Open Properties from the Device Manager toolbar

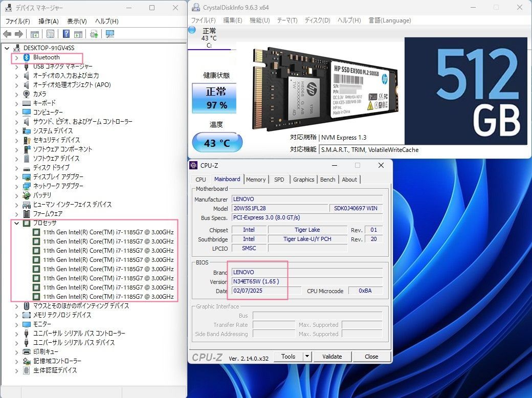click(x=50, y=34)
